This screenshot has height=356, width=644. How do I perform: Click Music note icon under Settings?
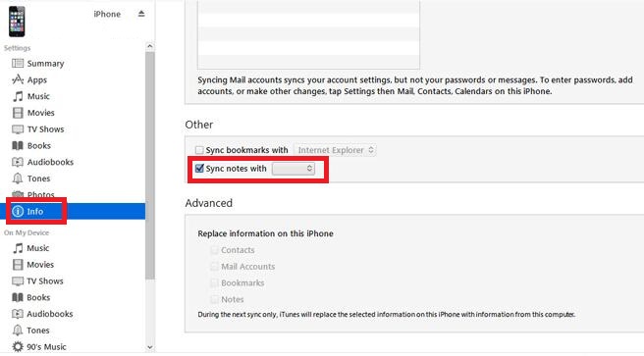point(18,96)
